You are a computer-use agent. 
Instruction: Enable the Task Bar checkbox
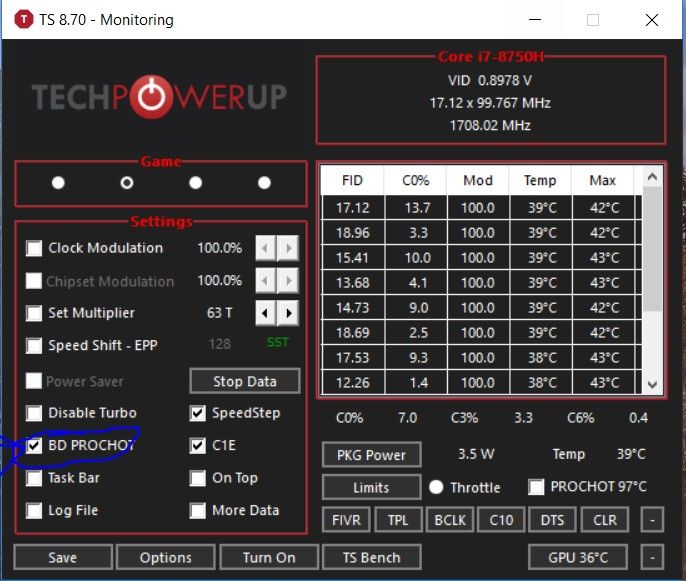point(34,478)
